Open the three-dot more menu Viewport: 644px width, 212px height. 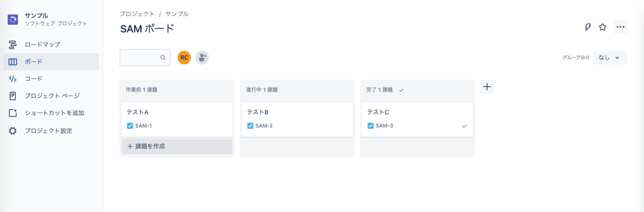tap(621, 27)
